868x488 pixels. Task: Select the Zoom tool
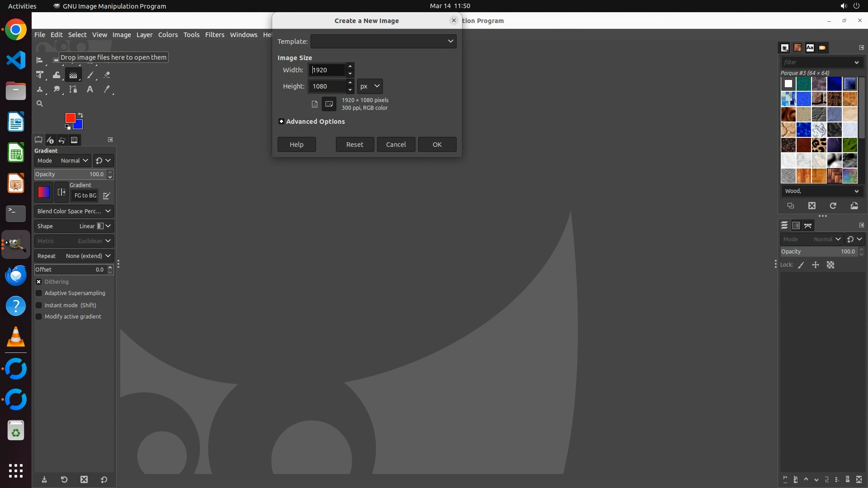tap(40, 104)
